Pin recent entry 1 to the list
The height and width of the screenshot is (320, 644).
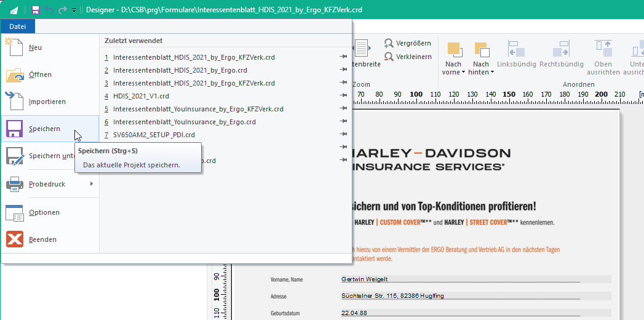tap(344, 57)
